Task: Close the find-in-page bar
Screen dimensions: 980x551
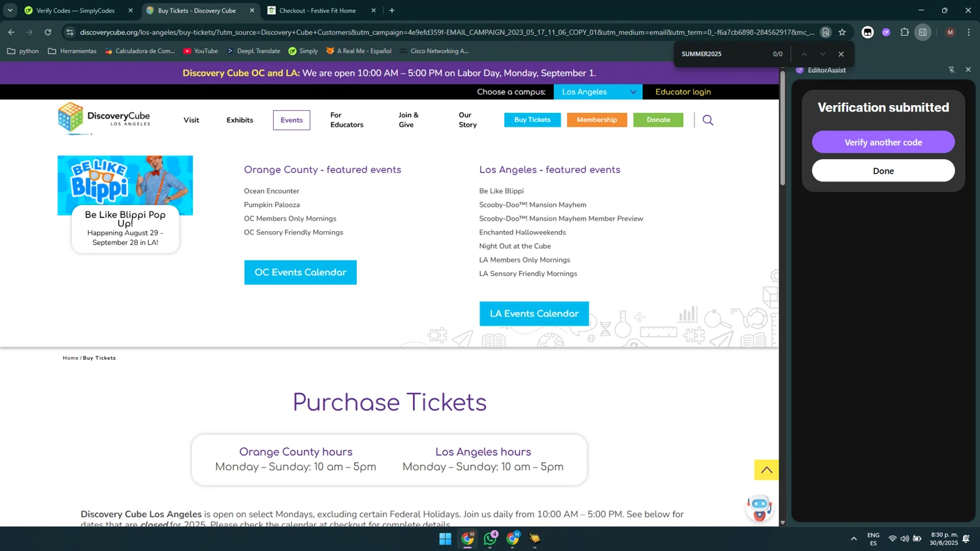Action: point(841,54)
